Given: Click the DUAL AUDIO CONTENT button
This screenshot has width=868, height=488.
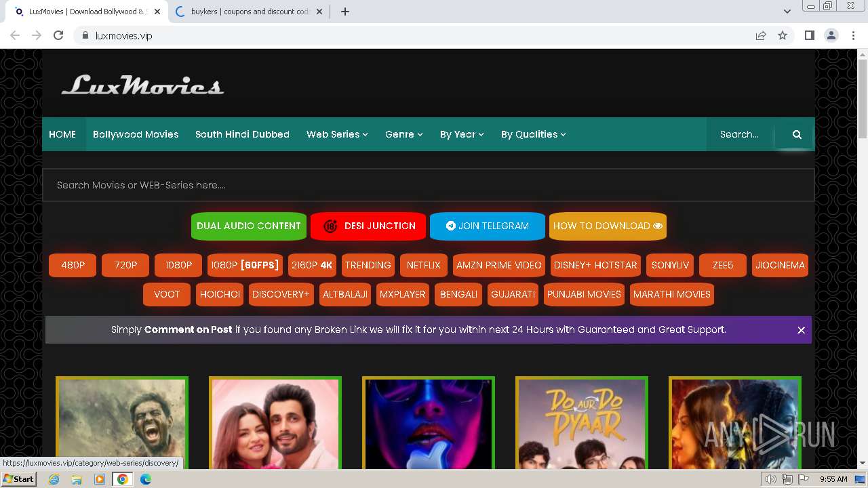Looking at the screenshot, I should pos(249,226).
